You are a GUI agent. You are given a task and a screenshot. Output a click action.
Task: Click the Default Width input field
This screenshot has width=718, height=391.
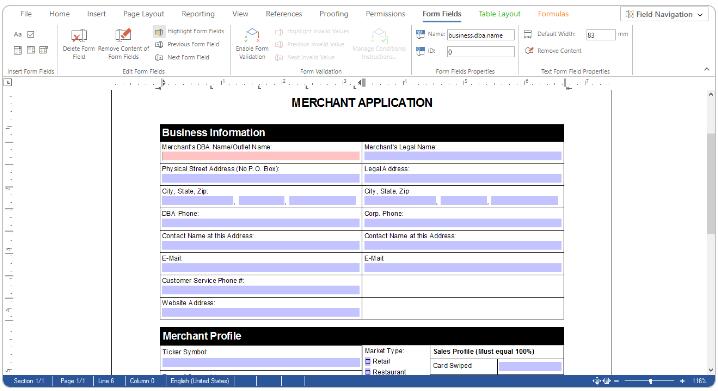pos(600,35)
